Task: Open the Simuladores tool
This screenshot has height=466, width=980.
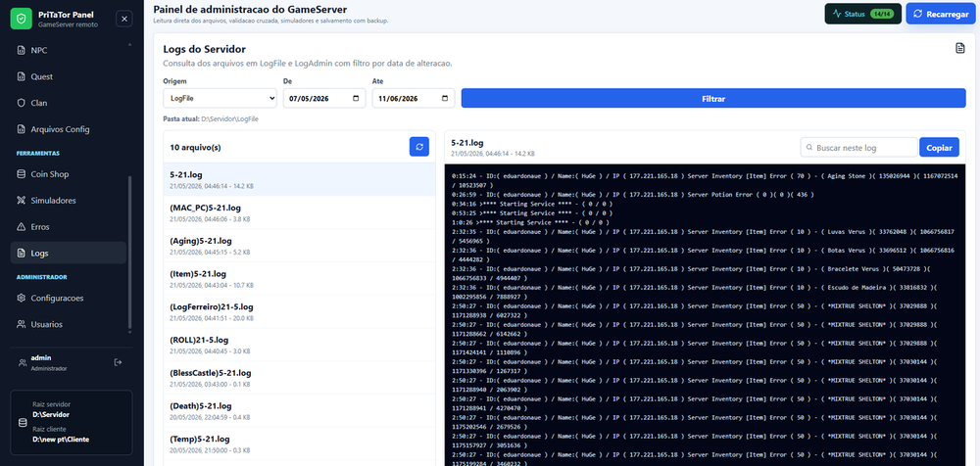Action: coord(69,201)
